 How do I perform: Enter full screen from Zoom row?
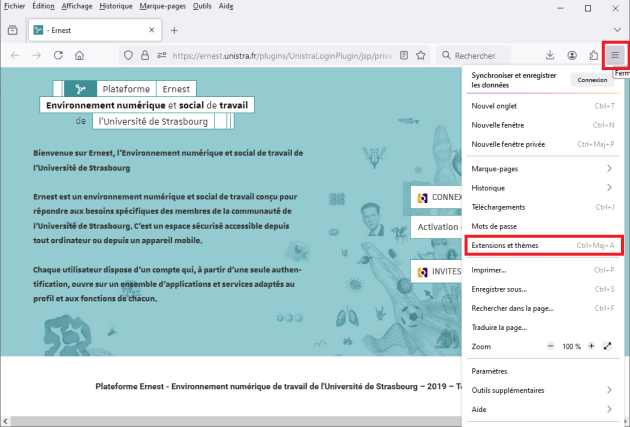608,346
